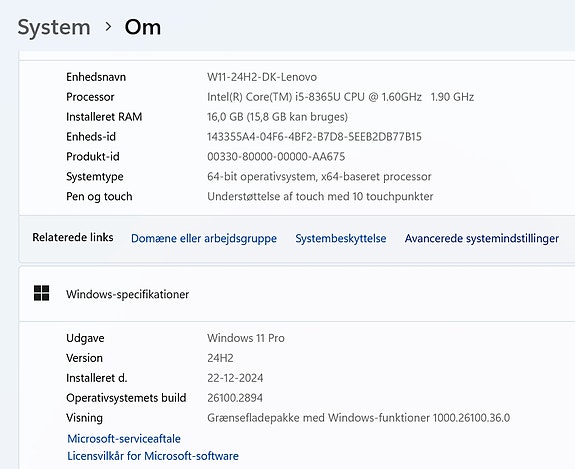This screenshot has width=575, height=469.
Task: Click the Systemtype value text
Action: (319, 176)
